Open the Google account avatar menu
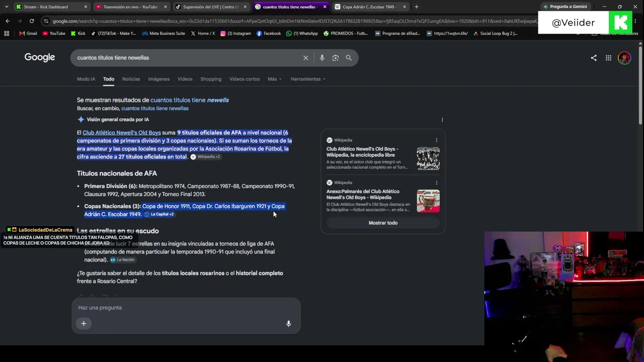This screenshot has height=362, width=644. coord(624,58)
